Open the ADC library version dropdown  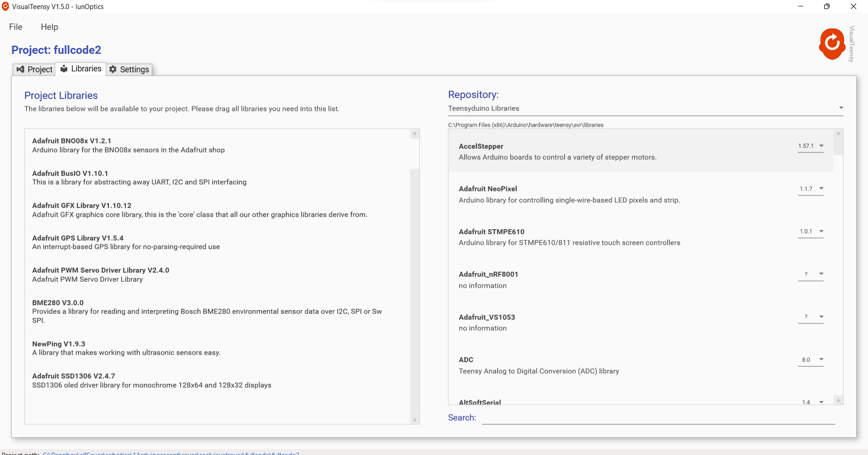821,359
